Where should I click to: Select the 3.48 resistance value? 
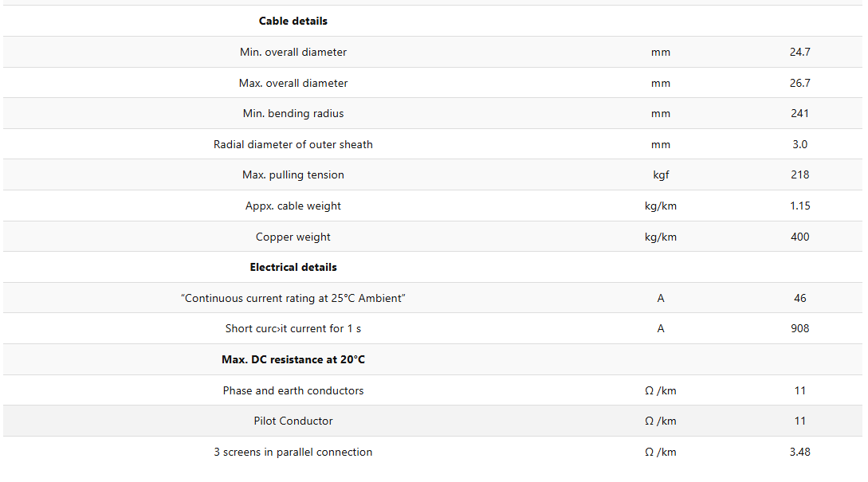click(x=800, y=452)
